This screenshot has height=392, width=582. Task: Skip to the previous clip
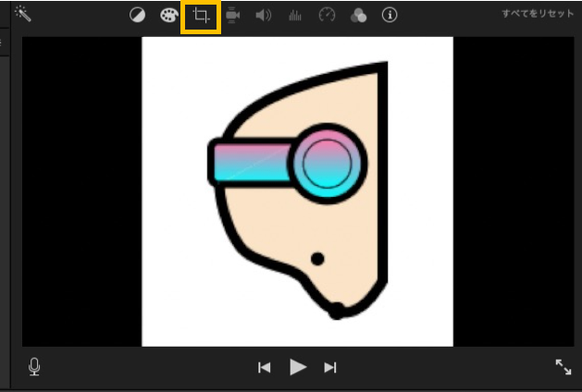click(x=265, y=368)
